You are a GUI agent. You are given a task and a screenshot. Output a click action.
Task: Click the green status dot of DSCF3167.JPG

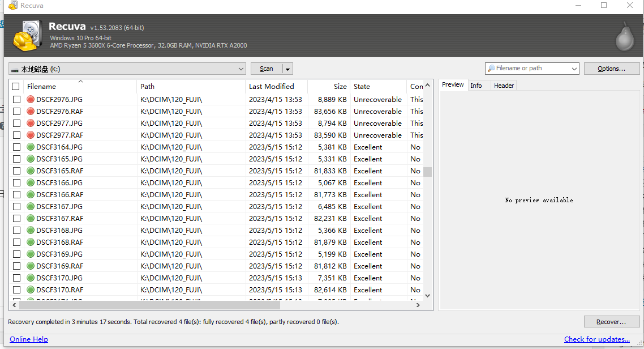[x=31, y=206]
